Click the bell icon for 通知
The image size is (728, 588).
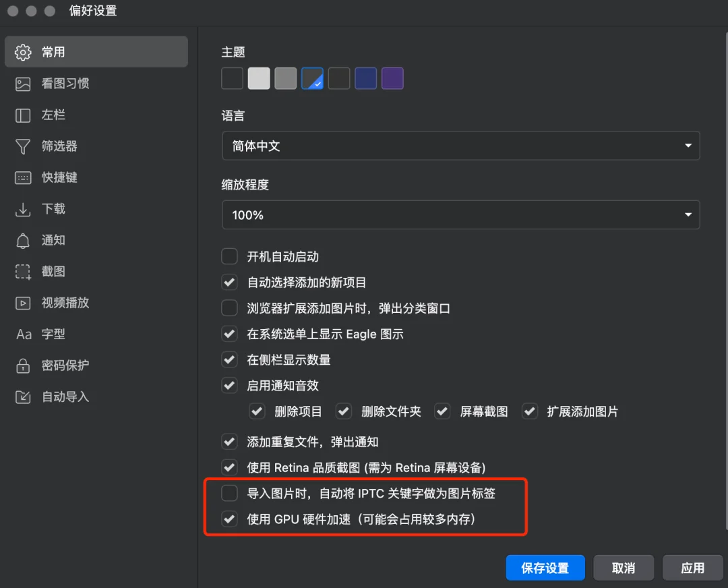(23, 241)
